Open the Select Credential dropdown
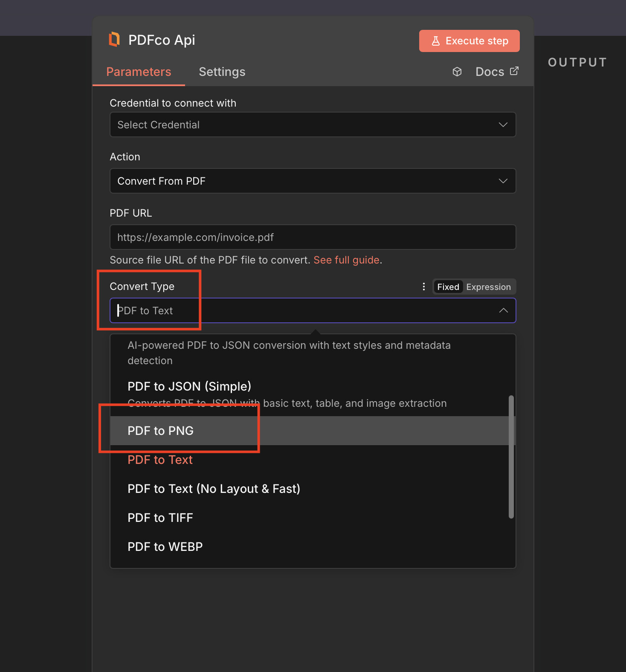Screen dimensions: 626x672 pyautogui.click(x=313, y=125)
